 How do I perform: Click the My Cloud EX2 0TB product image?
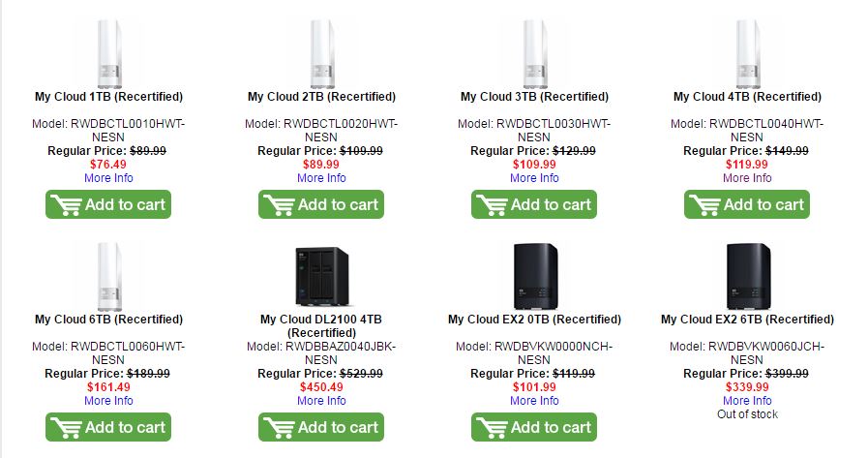[534, 276]
